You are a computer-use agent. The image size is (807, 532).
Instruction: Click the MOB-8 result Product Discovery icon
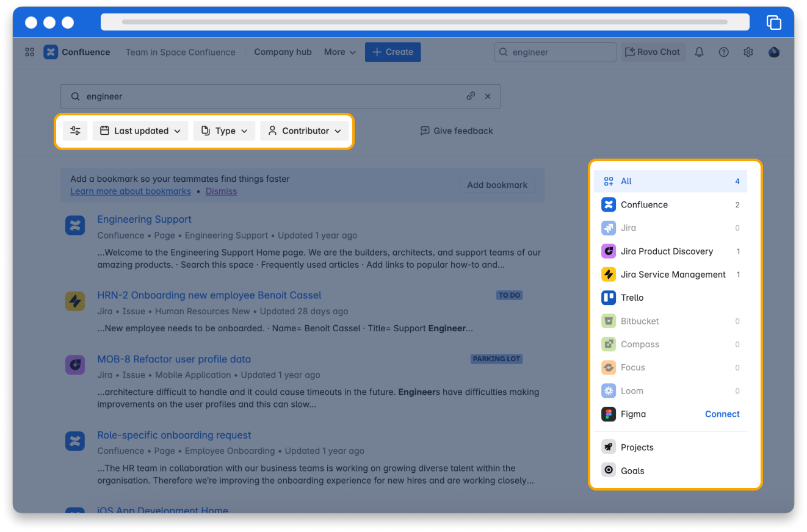[75, 365]
